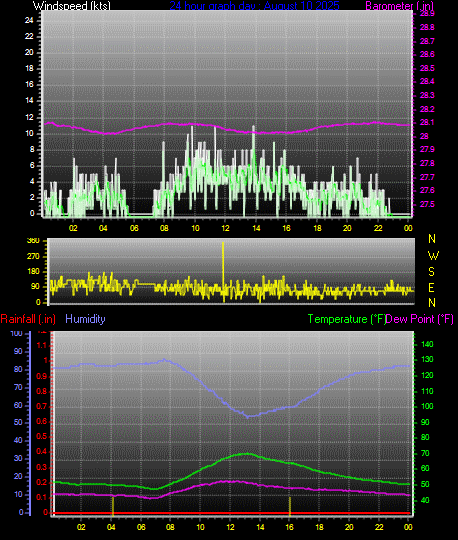458x540 pixels.
Task: Click the 140 tick on the green temperature axis
Action: point(427,344)
